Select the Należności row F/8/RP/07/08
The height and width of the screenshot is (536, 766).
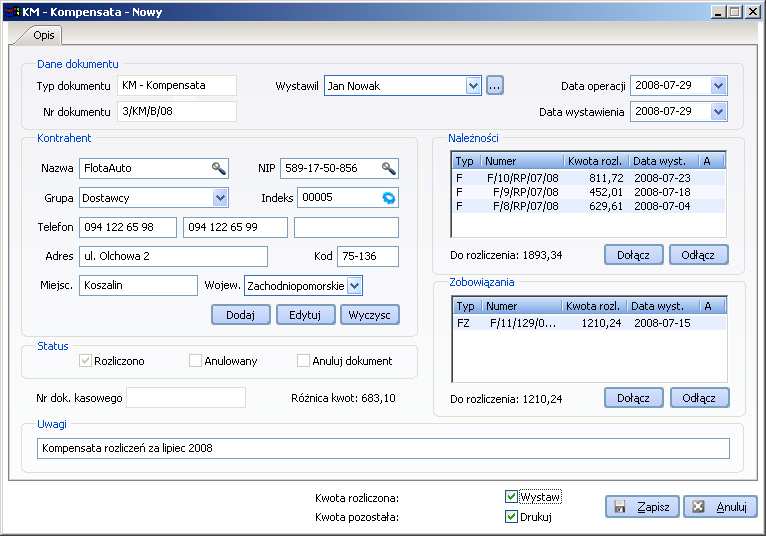[589, 206]
